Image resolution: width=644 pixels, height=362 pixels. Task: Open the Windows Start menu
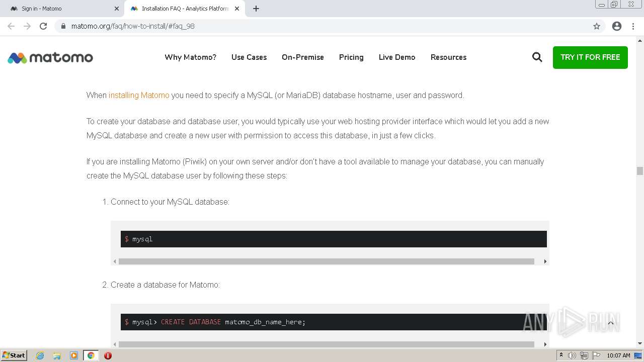[x=14, y=355]
